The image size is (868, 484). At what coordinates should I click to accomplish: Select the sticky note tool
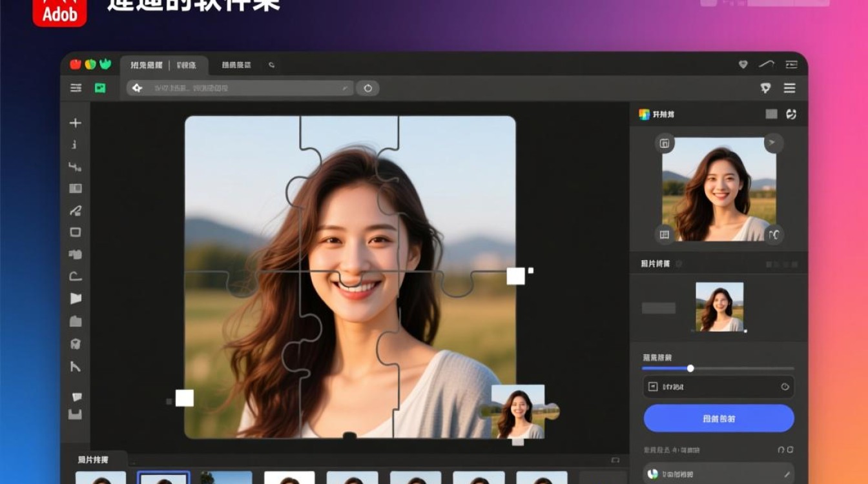(x=77, y=396)
